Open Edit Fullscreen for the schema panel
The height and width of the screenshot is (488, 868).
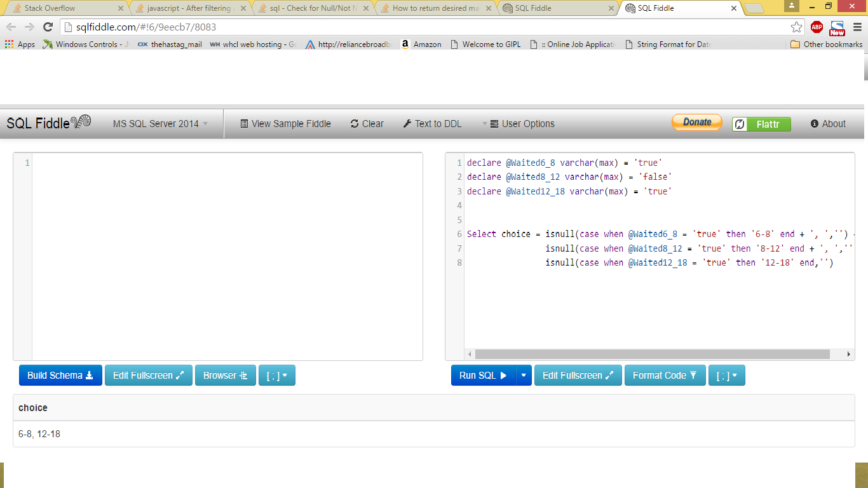(x=149, y=376)
